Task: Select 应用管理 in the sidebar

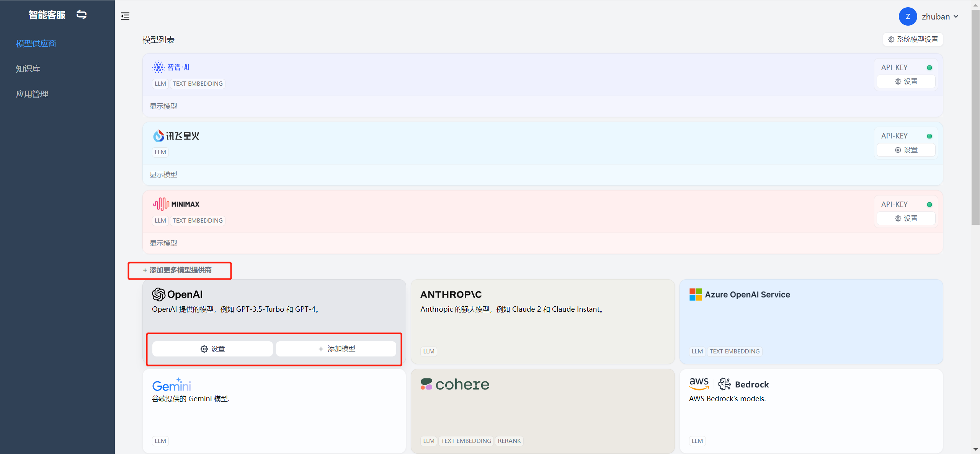Action: [x=32, y=94]
